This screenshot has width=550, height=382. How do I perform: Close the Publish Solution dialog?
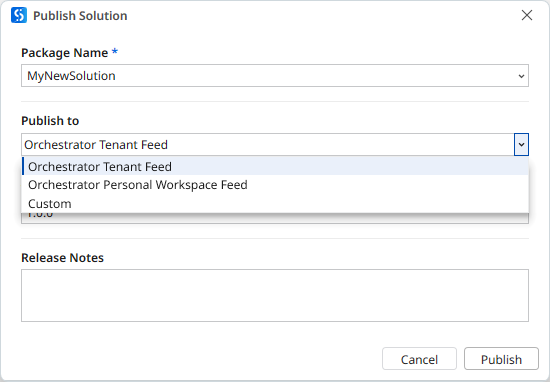point(526,15)
